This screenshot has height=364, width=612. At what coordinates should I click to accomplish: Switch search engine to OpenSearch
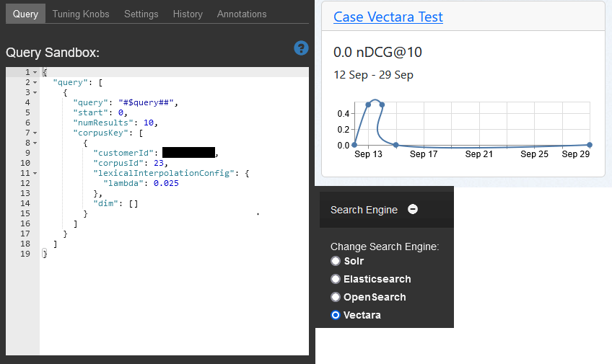coord(335,297)
